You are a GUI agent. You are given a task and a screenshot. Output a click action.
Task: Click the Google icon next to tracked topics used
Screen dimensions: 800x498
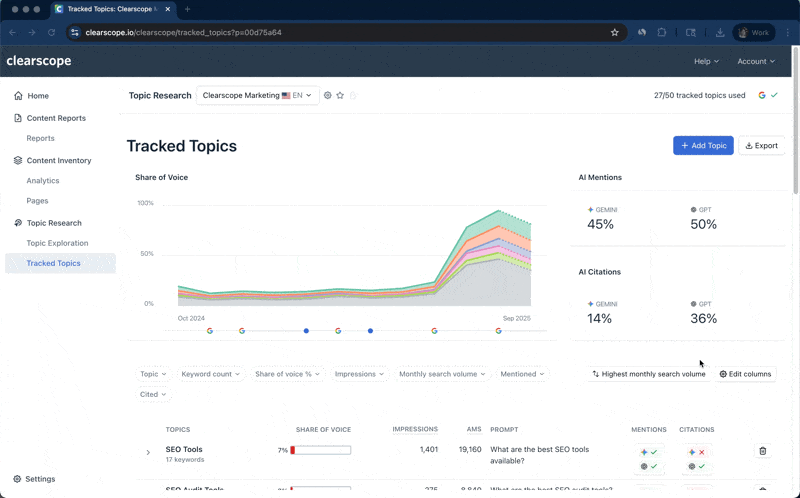762,96
